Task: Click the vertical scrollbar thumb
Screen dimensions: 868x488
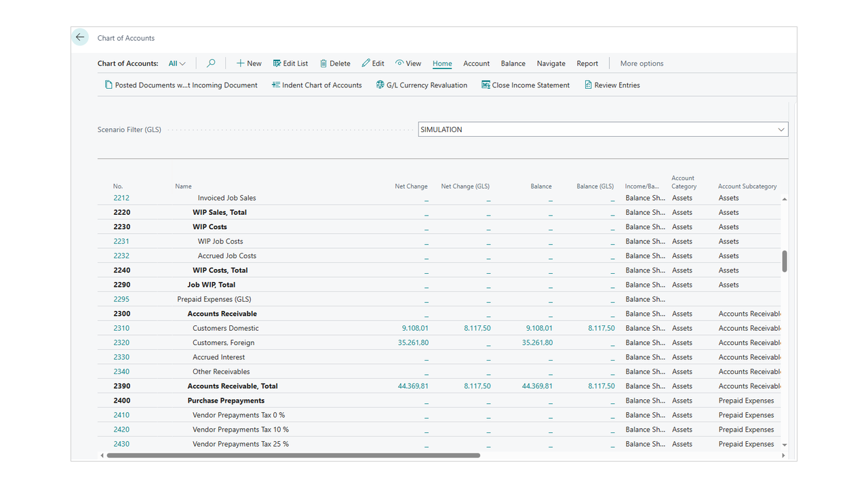Action: (x=785, y=261)
